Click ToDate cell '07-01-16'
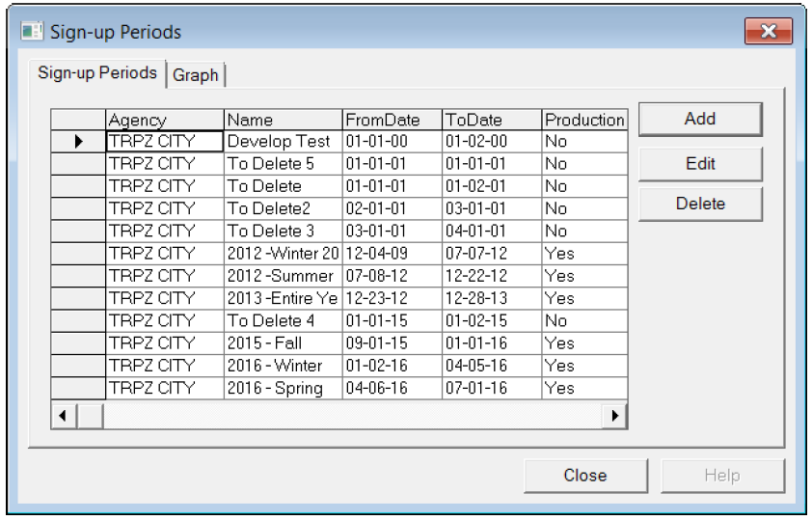The height and width of the screenshot is (520, 812). (x=492, y=388)
